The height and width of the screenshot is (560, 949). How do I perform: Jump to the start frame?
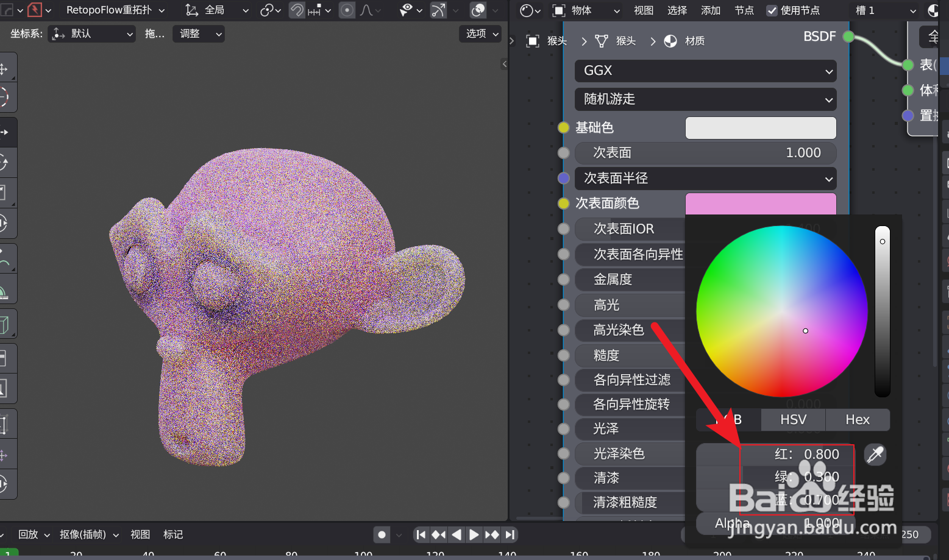(421, 535)
